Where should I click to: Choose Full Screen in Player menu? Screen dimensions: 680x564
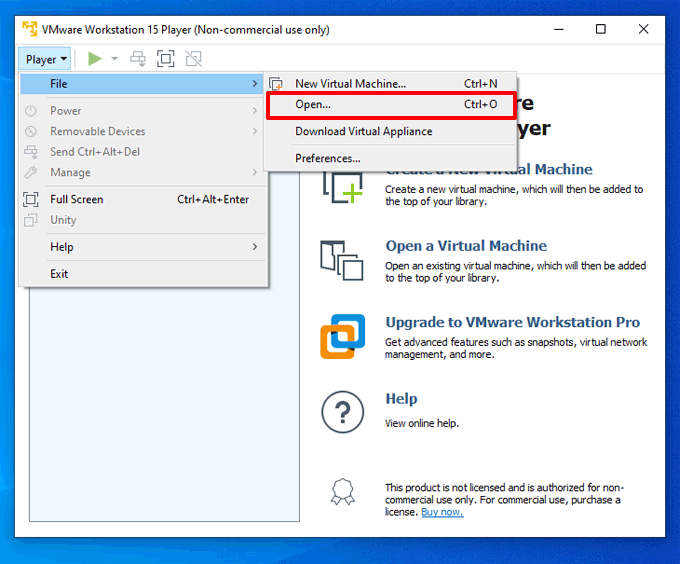pos(143,199)
